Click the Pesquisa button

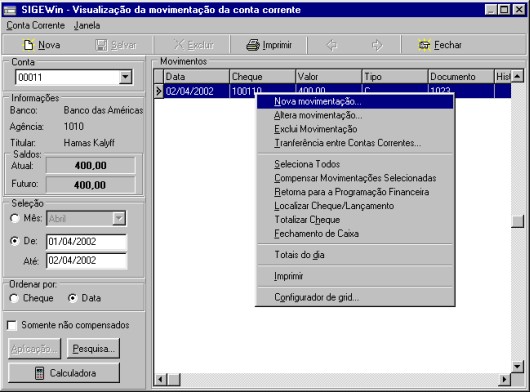pos(94,348)
